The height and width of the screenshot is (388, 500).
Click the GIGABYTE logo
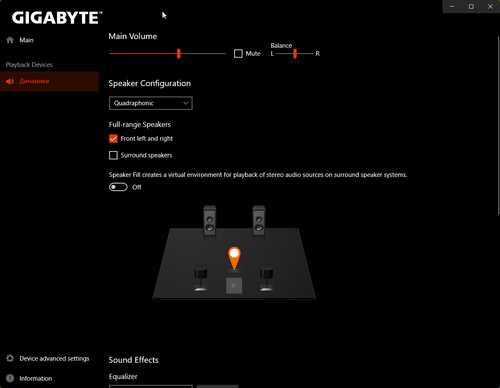pyautogui.click(x=57, y=18)
